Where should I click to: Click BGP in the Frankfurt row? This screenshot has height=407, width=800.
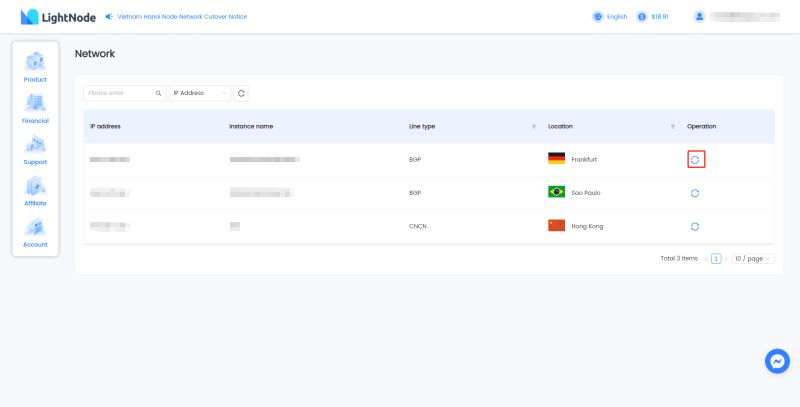(415, 160)
